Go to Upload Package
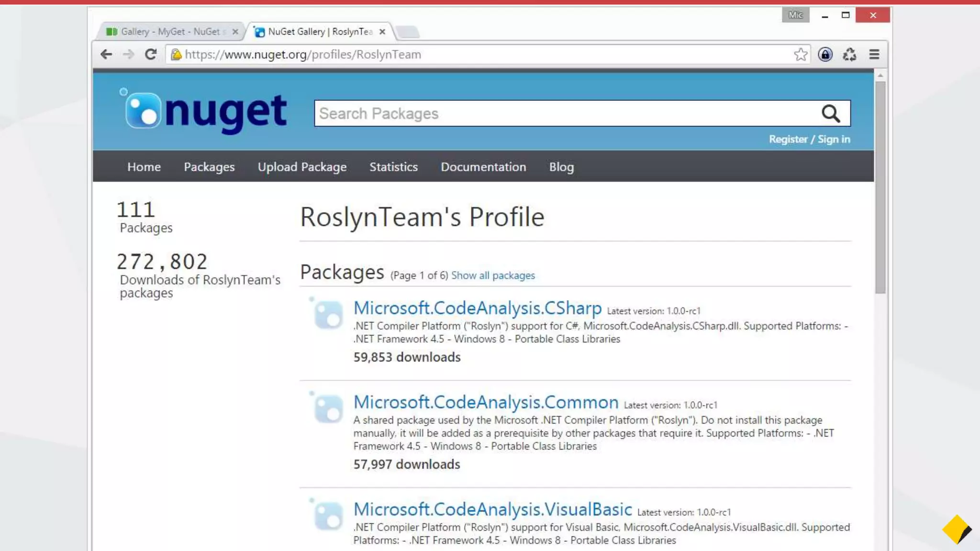The height and width of the screenshot is (551, 980). pos(302,167)
